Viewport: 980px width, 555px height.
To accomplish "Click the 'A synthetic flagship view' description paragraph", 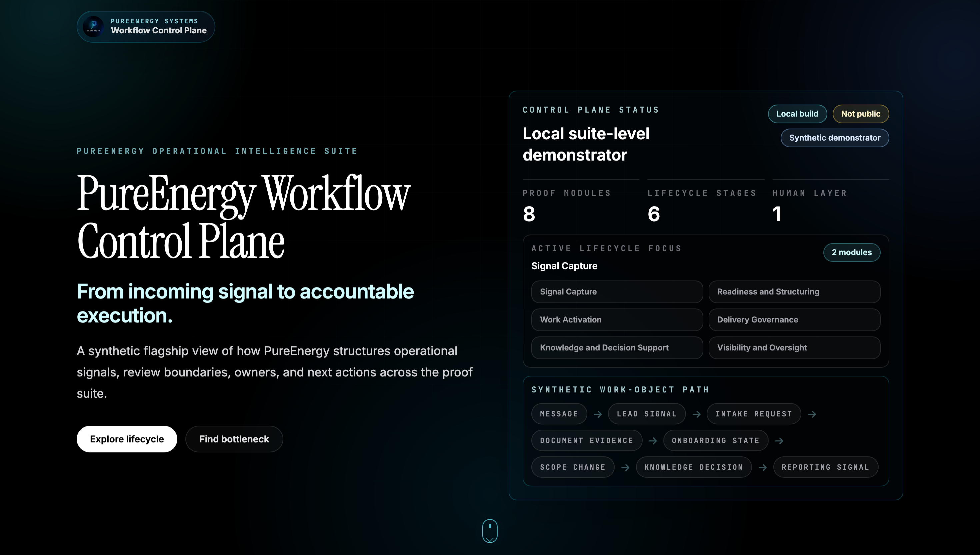I will (x=275, y=372).
